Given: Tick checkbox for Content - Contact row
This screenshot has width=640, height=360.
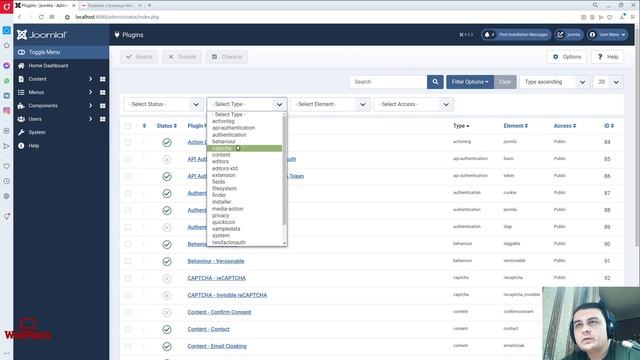Looking at the screenshot, I should (128, 329).
